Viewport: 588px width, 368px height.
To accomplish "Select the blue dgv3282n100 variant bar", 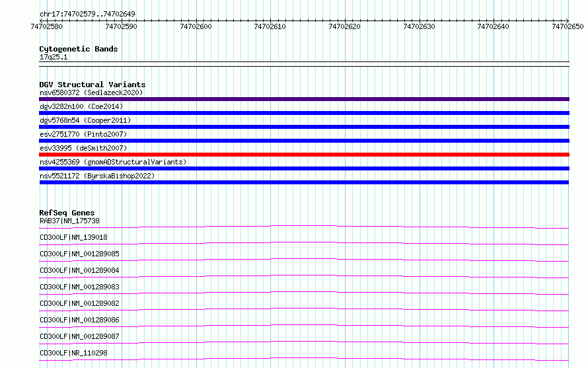I will point(304,113).
